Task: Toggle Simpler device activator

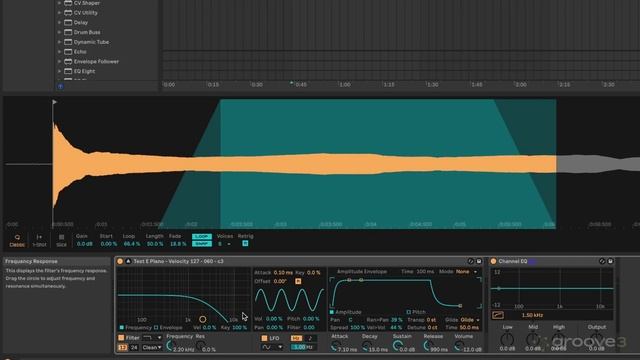Action: [120, 261]
